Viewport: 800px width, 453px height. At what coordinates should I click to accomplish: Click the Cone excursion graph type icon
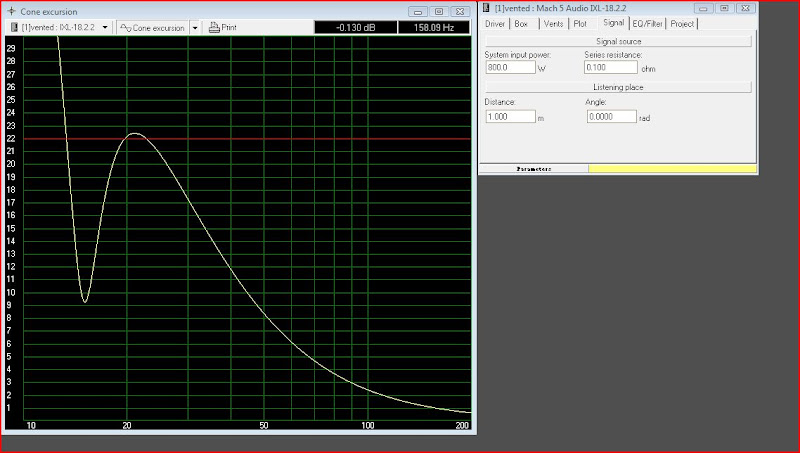[126, 28]
